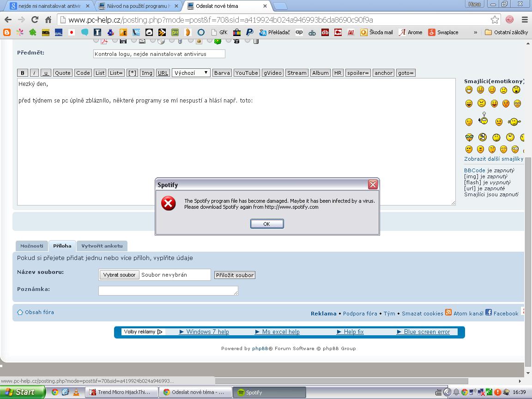Bookmark this page with the star icon
Screen dimensions: 532x399
(x=495, y=20)
